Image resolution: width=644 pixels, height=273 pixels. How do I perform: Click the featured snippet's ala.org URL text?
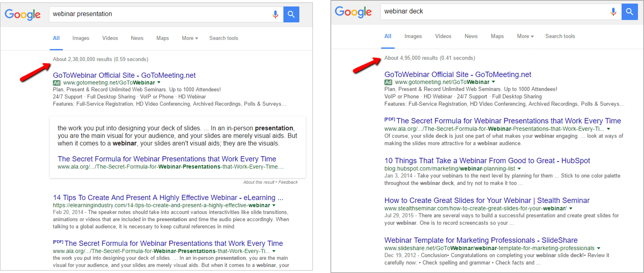(x=171, y=167)
